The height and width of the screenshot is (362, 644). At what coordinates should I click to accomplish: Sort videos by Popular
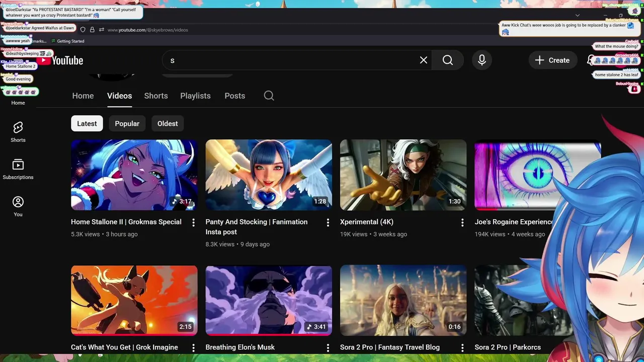[127, 124]
